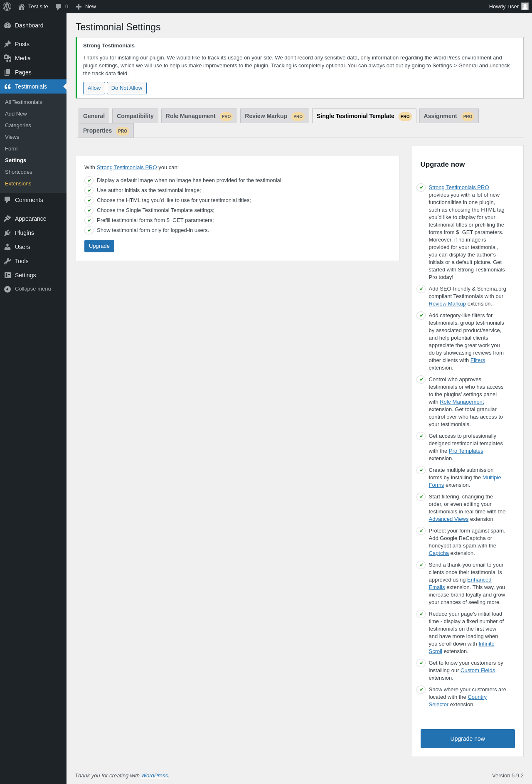Click the Comments speech bubble icon in sidebar
Image resolution: width=532 pixels, height=784 pixels.
(7, 200)
